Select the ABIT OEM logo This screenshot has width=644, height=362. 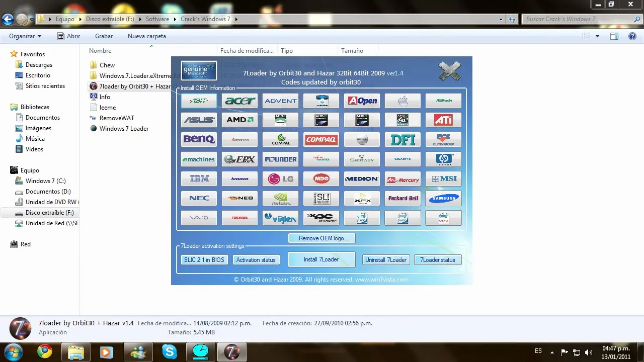pyautogui.click(x=199, y=101)
